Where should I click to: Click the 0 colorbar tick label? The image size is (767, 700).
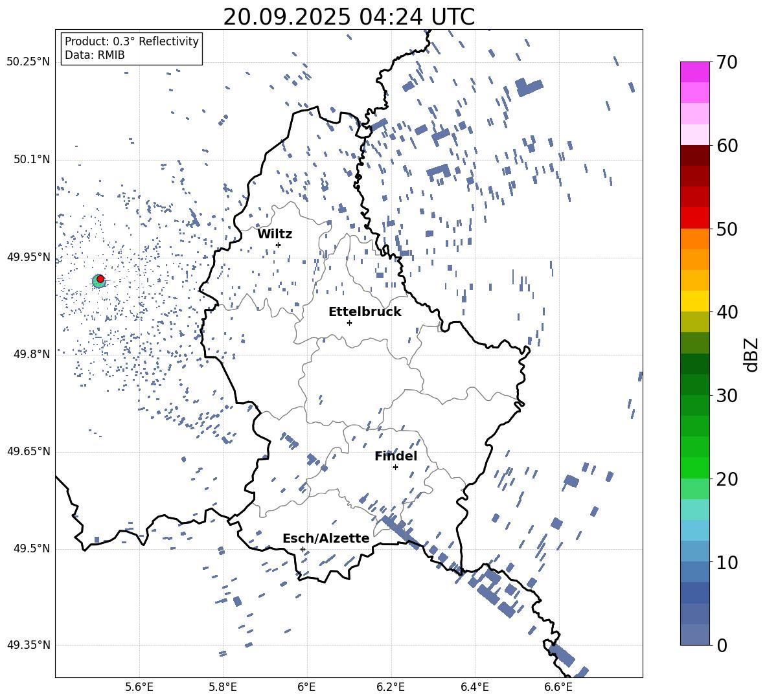722,646
